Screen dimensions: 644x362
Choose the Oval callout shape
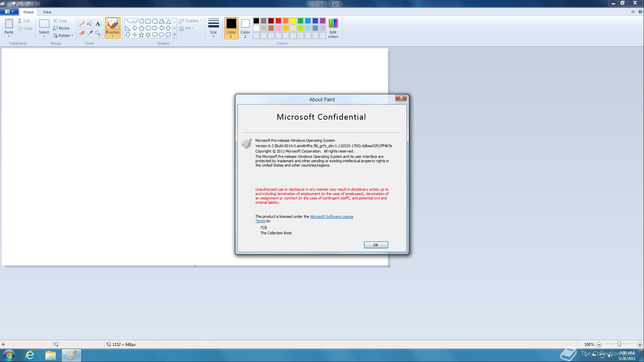tap(162, 35)
